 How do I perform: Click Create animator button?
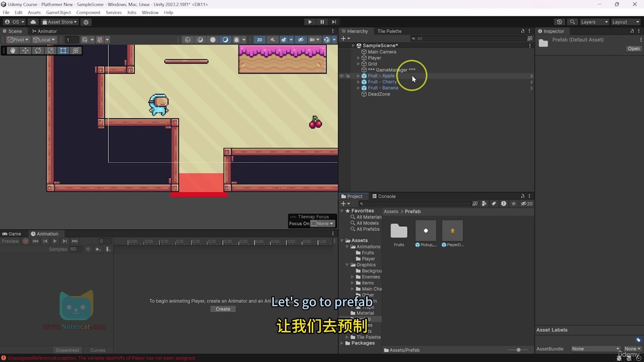tap(223, 309)
